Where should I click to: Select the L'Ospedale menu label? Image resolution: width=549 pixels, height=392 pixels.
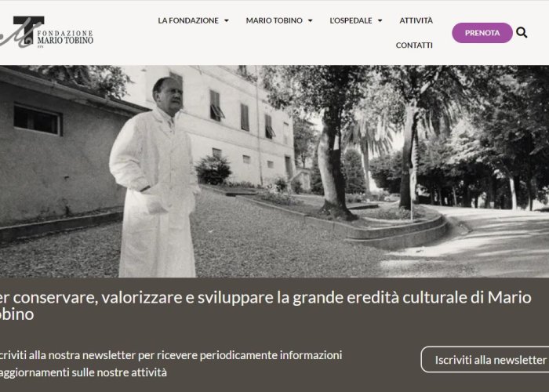point(351,20)
